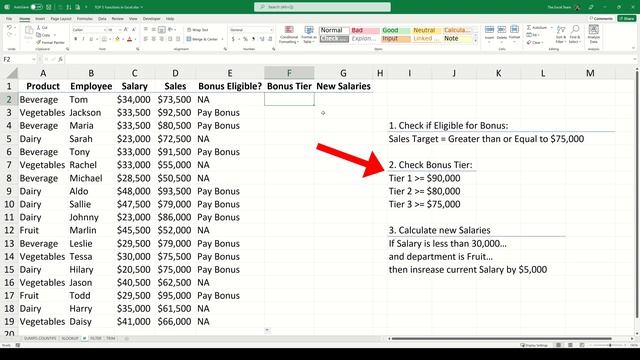Viewport: 640px width, 360px height.
Task: Open the Name Box dropdown arrow
Action: 33,60
